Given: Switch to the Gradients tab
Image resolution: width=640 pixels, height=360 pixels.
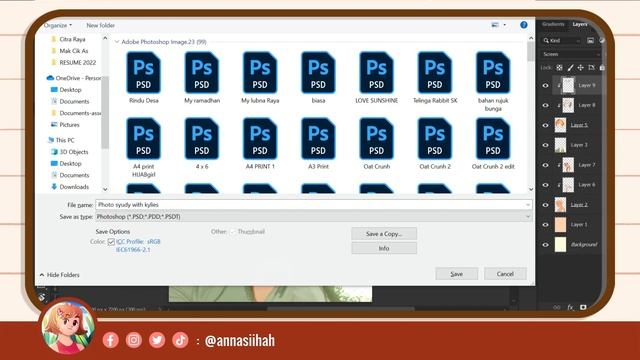Looking at the screenshot, I should tap(553, 24).
